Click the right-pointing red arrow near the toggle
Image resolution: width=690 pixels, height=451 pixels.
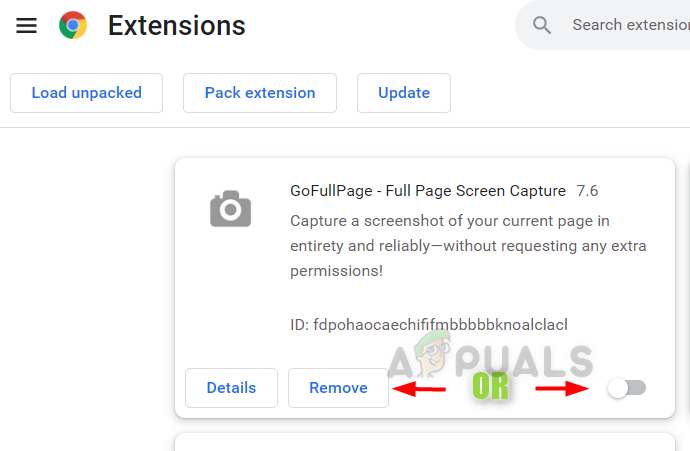click(x=562, y=388)
